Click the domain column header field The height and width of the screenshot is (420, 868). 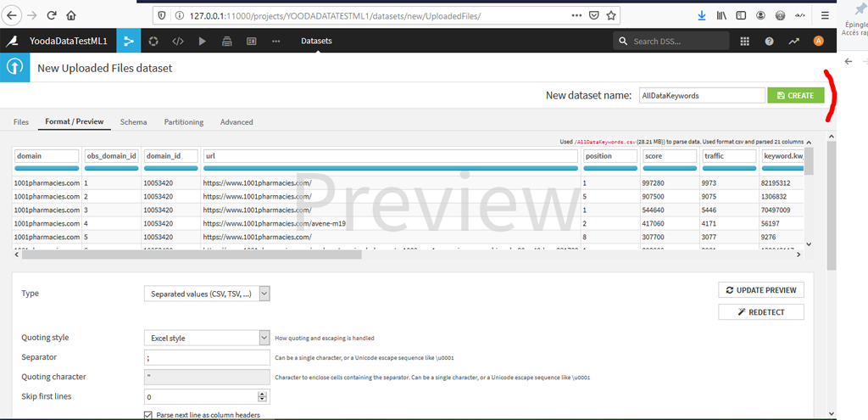(x=47, y=156)
